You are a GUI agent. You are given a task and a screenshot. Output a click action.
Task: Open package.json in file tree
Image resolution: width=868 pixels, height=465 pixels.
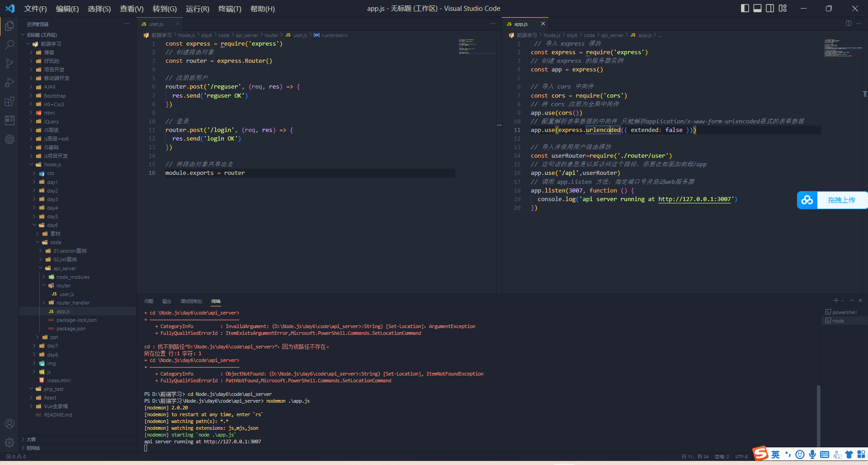pos(71,329)
